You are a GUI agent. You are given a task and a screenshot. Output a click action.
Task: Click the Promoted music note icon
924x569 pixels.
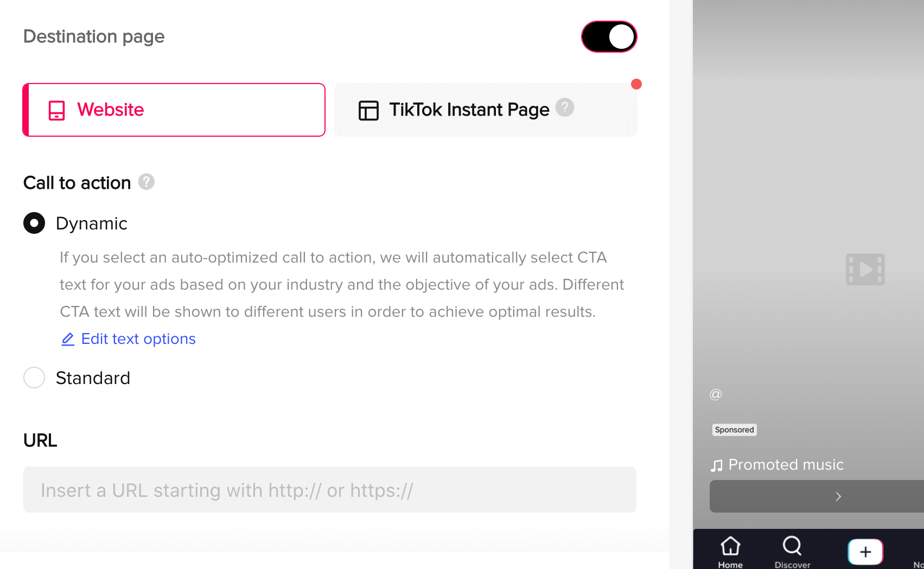[x=717, y=465]
